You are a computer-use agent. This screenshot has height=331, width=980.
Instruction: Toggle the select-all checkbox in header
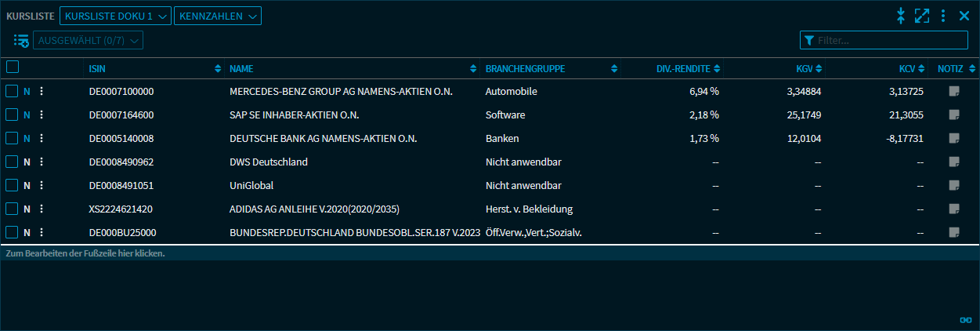coord(13,68)
